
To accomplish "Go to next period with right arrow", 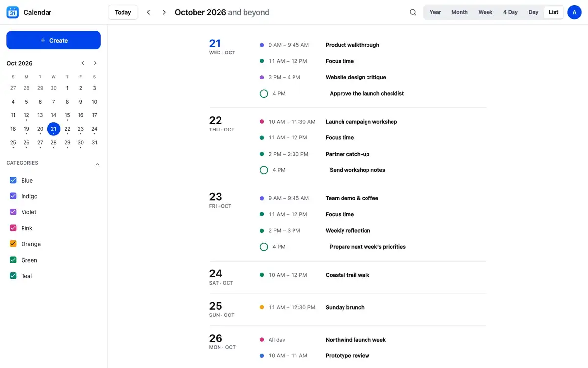I will coord(164,12).
